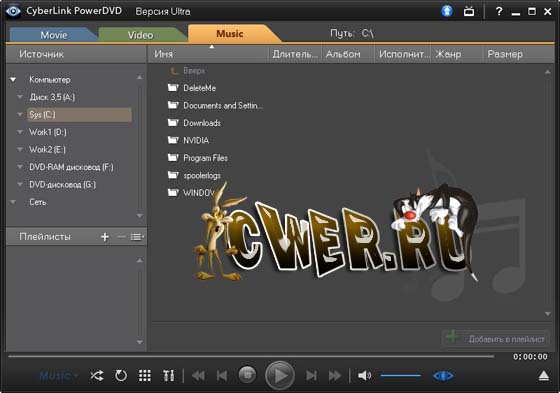The width and height of the screenshot is (560, 393).
Task: Select DVD-RAM дисковод (F:)
Action: [x=71, y=167]
